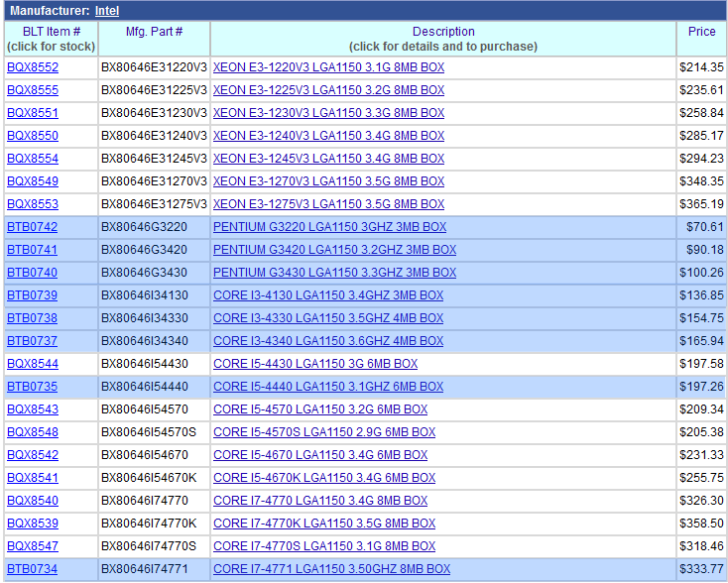728x583 pixels.
Task: Check stock for item BTB0741
Action: [32, 250]
